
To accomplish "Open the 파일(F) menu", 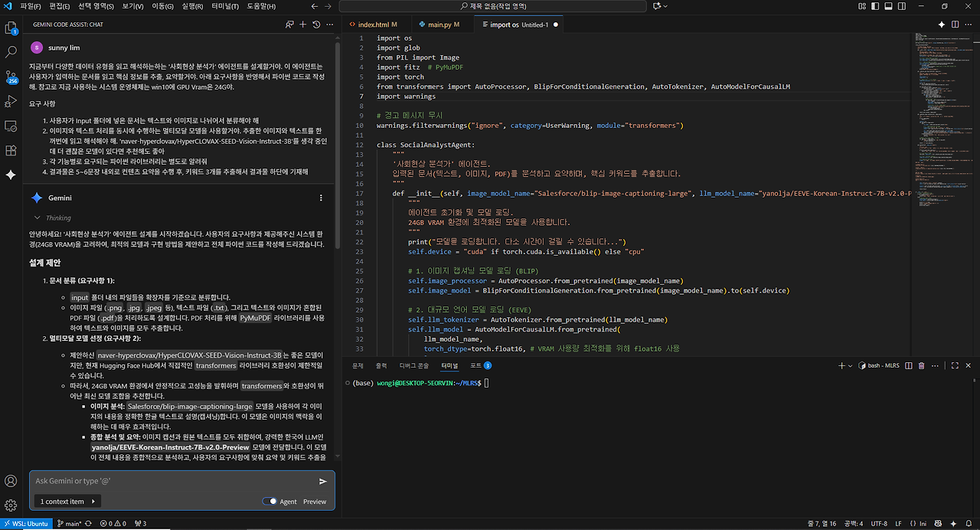I will tap(31, 6).
